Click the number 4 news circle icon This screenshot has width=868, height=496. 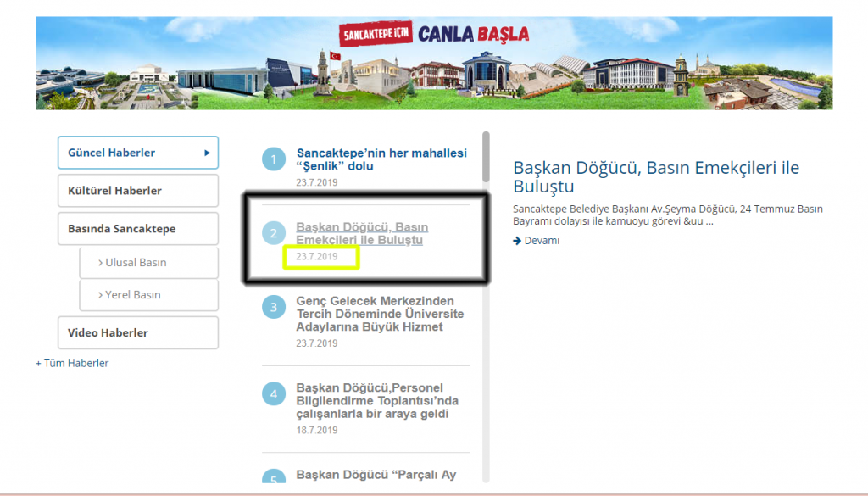[274, 393]
